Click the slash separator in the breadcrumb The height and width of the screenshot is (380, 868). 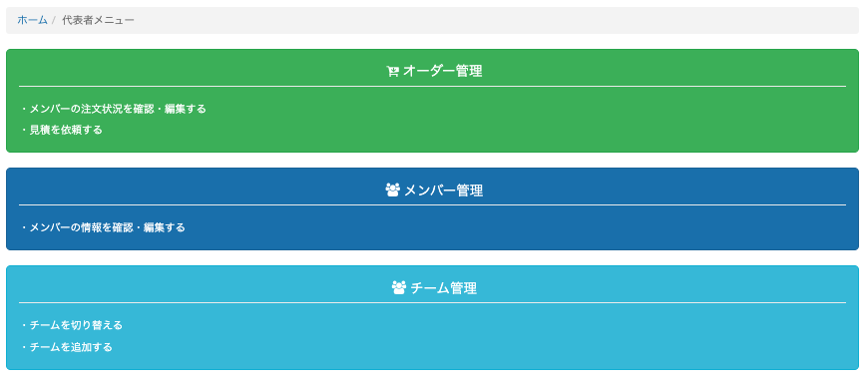point(54,21)
